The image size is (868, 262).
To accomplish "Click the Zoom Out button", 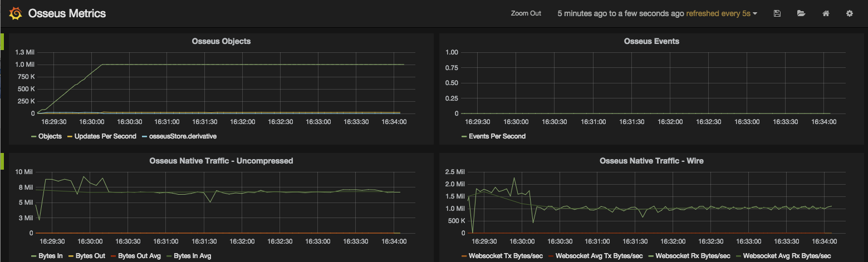I will 526,13.
